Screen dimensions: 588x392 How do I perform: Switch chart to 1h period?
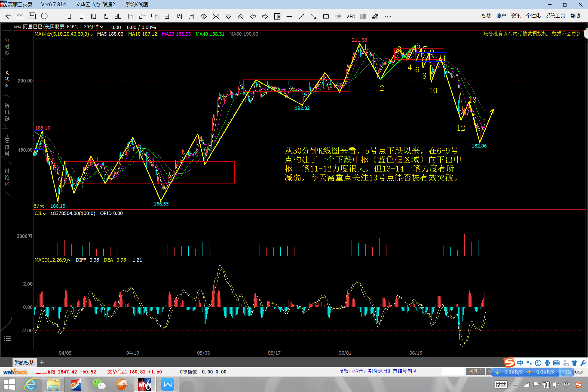130,16
